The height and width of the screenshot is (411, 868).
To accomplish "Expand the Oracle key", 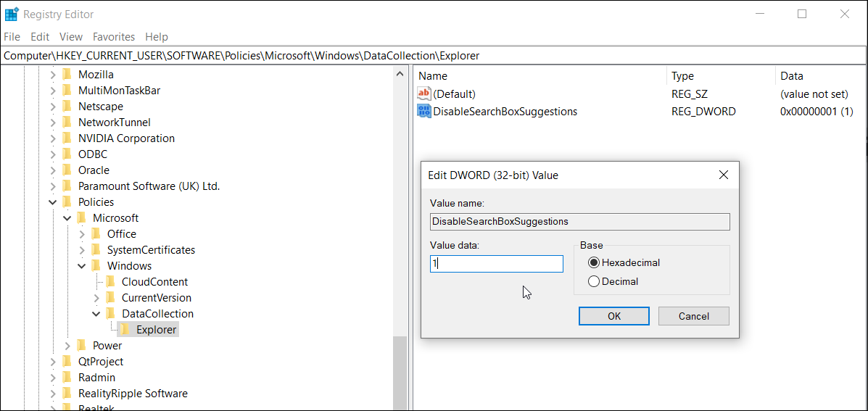I will click(53, 170).
